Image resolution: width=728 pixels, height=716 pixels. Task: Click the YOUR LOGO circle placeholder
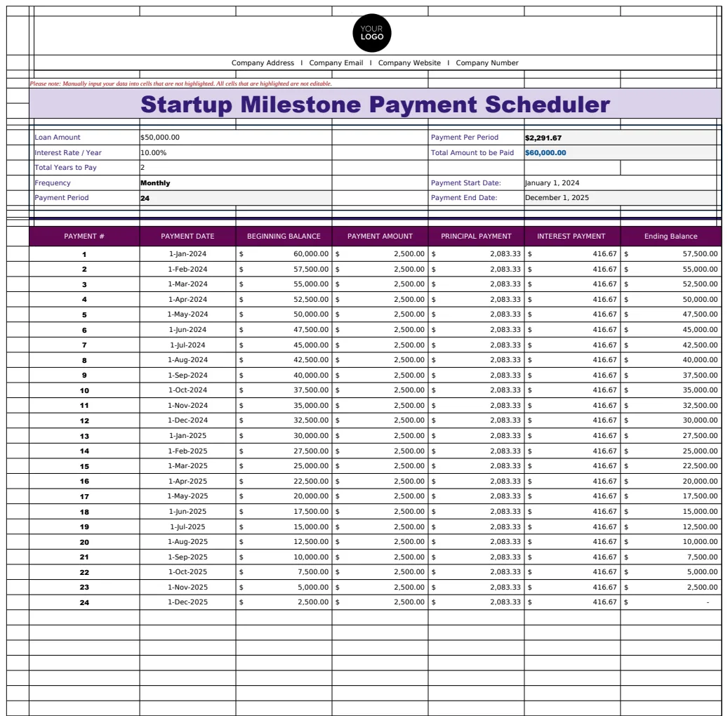click(372, 33)
